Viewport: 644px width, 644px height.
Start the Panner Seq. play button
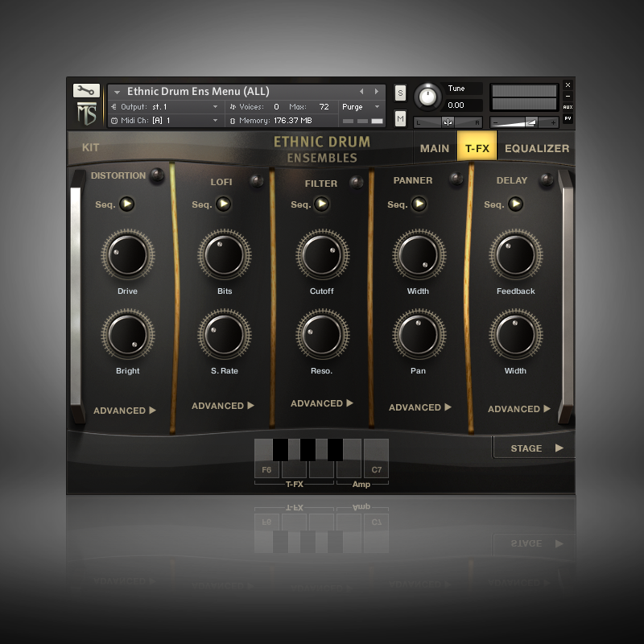[x=419, y=204]
